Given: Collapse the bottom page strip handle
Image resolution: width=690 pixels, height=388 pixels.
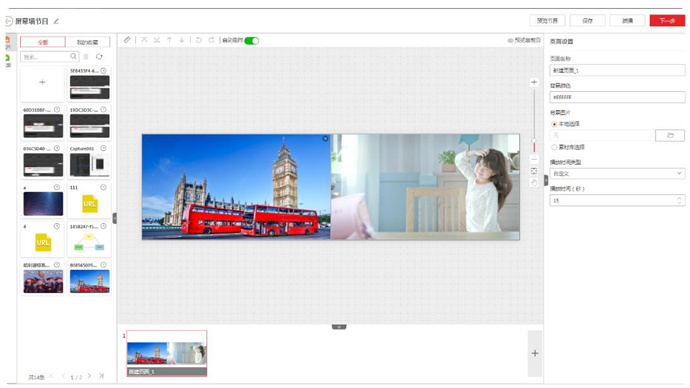Looking at the screenshot, I should point(339,327).
